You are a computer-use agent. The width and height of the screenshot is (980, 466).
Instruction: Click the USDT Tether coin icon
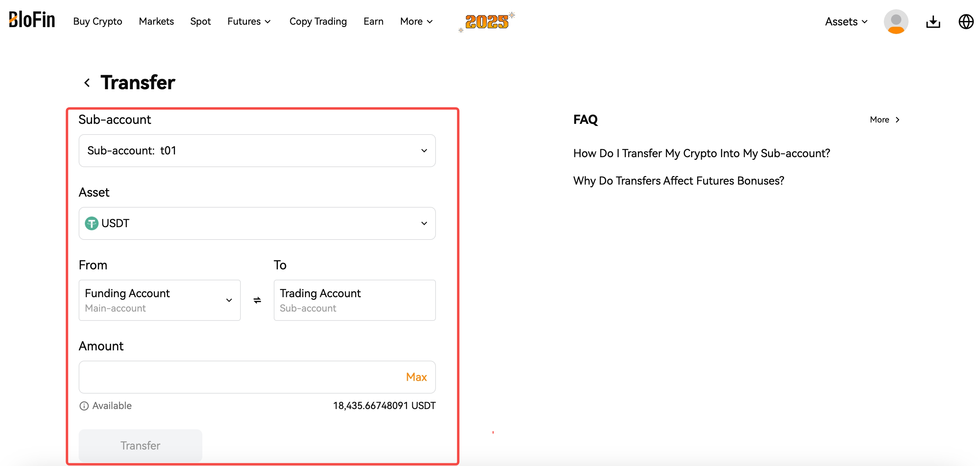coord(91,223)
